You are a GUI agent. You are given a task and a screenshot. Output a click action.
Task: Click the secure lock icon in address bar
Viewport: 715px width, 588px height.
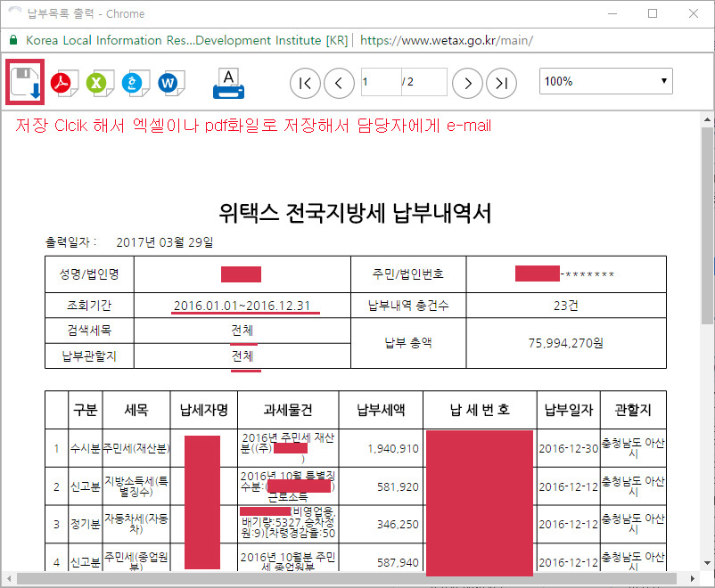pos(13,41)
